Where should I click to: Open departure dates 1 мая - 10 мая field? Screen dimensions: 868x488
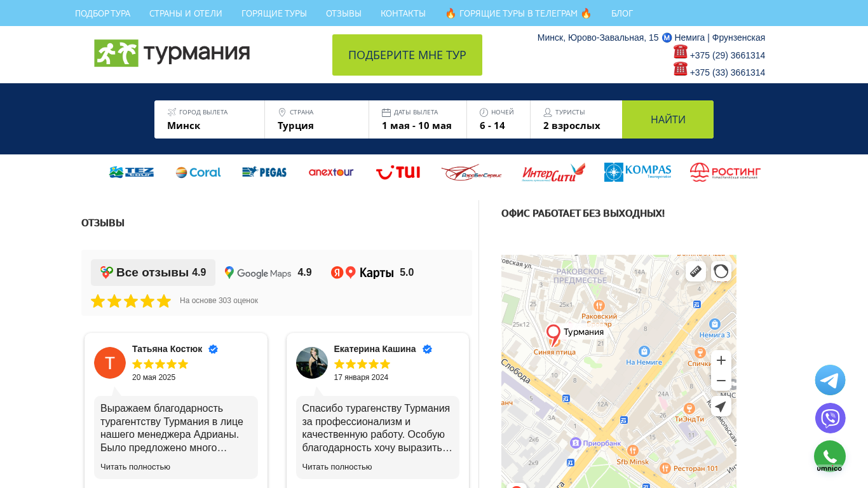tap(418, 119)
